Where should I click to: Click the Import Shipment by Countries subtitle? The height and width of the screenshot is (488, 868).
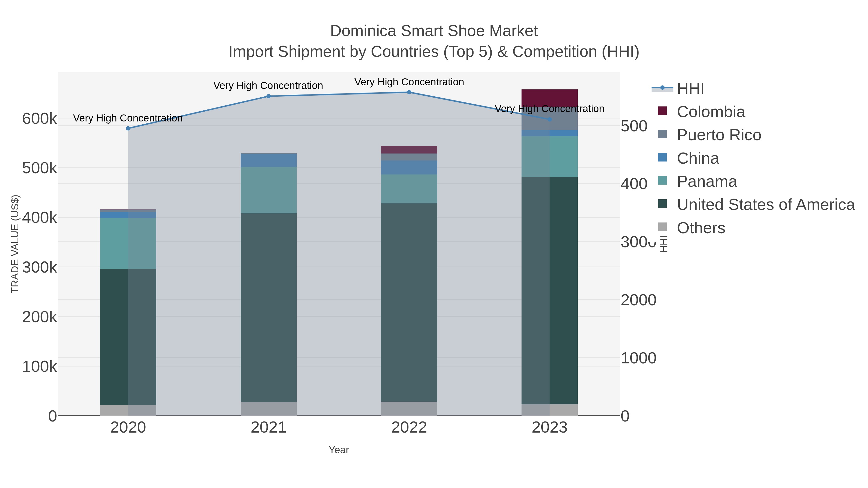[x=434, y=52]
